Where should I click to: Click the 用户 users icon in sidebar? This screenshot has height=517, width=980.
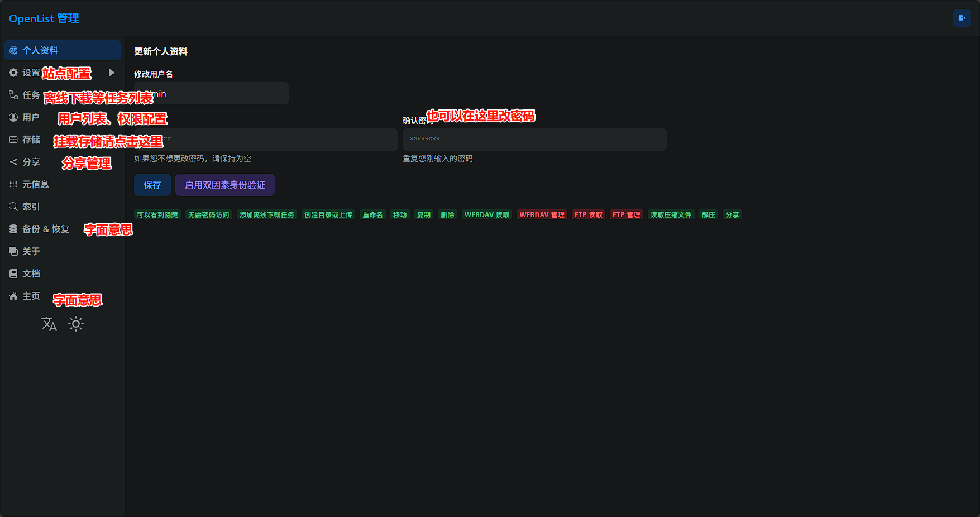(x=13, y=117)
